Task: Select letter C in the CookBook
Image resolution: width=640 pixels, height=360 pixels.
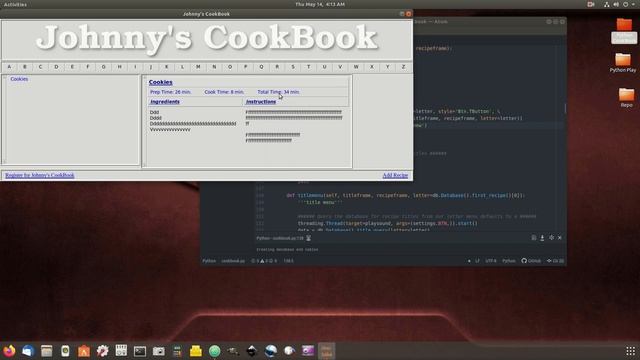Action: pyautogui.click(x=40, y=67)
